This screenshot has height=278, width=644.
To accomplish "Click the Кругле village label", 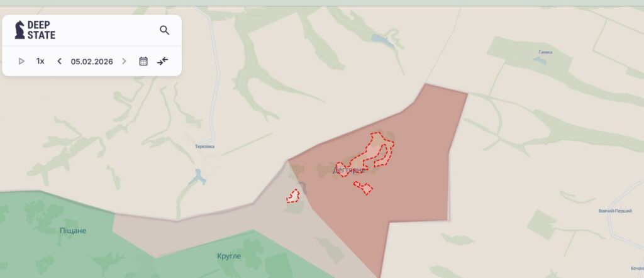I will pyautogui.click(x=229, y=256).
